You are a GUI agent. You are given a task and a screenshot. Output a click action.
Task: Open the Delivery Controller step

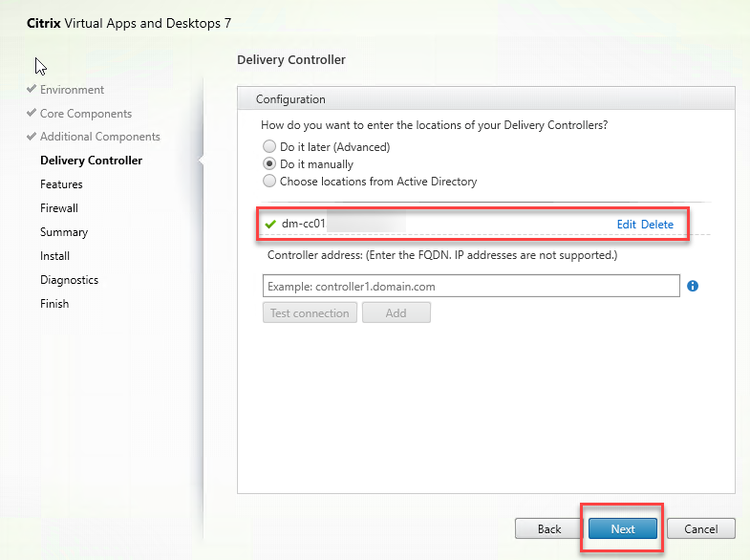point(91,161)
